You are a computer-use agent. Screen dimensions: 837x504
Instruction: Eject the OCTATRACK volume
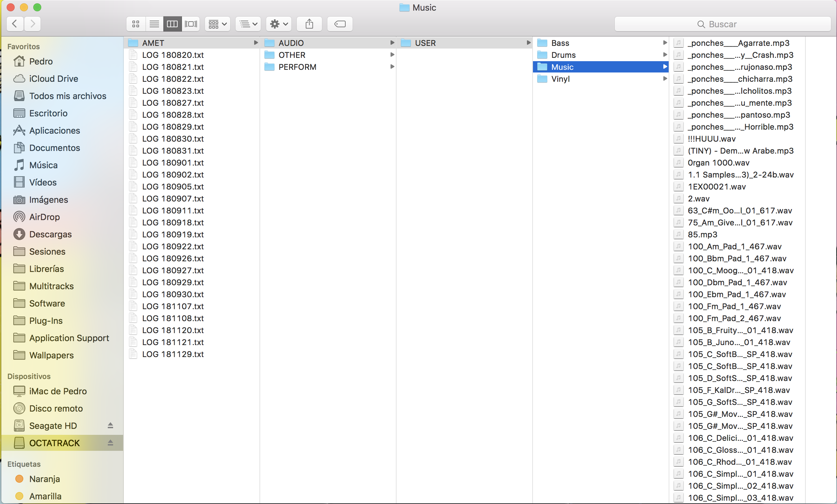[x=110, y=442]
